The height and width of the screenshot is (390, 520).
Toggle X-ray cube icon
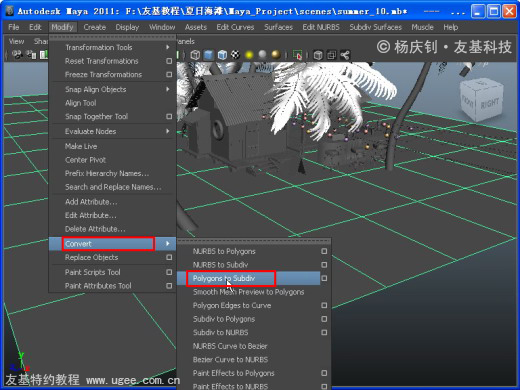tap(318, 55)
